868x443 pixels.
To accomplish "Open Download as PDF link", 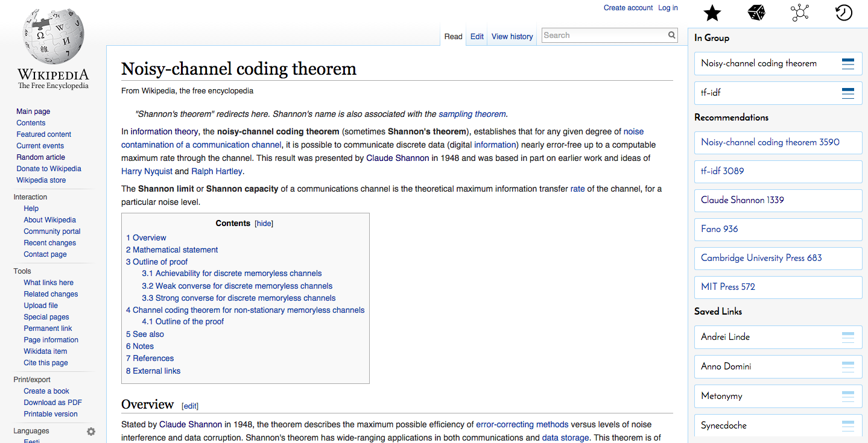I will [52, 403].
